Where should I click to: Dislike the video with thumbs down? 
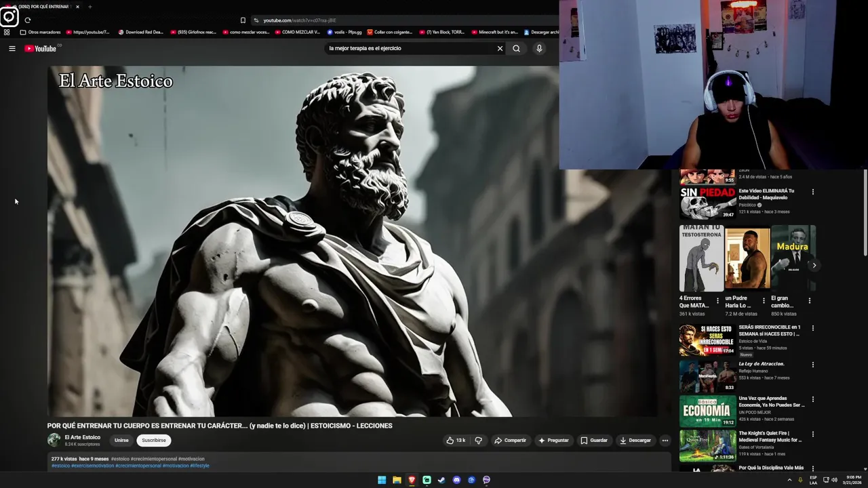478,440
